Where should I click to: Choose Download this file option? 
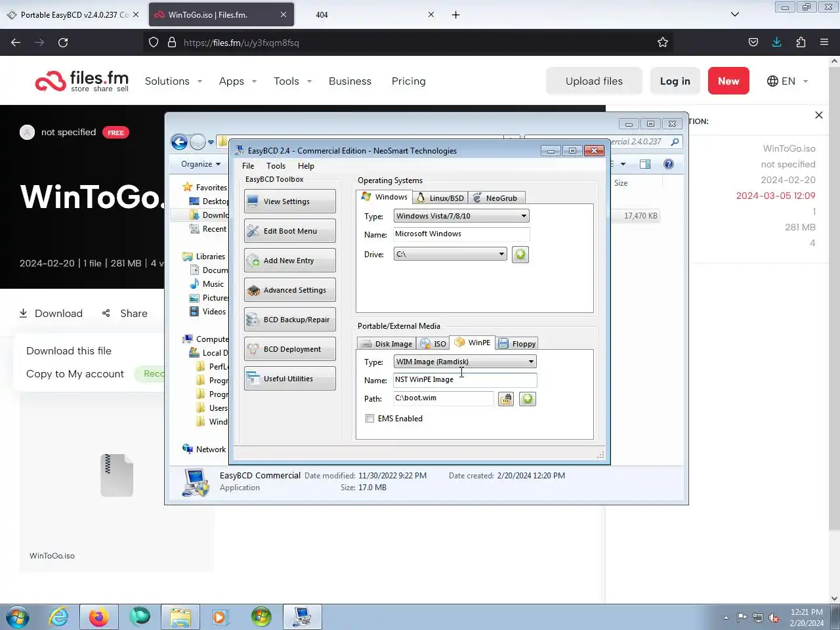(x=69, y=351)
